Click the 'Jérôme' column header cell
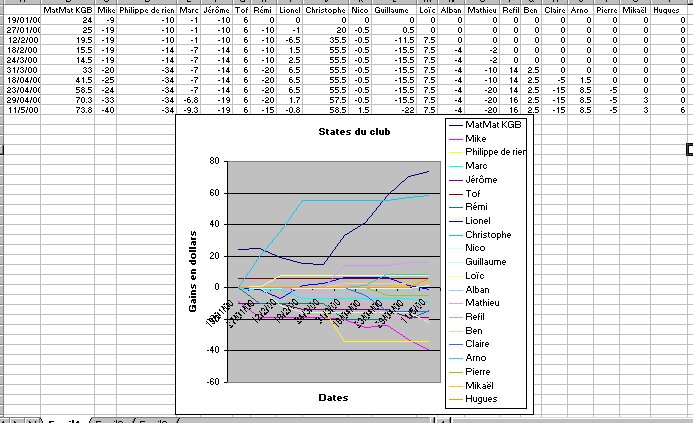 (x=217, y=10)
